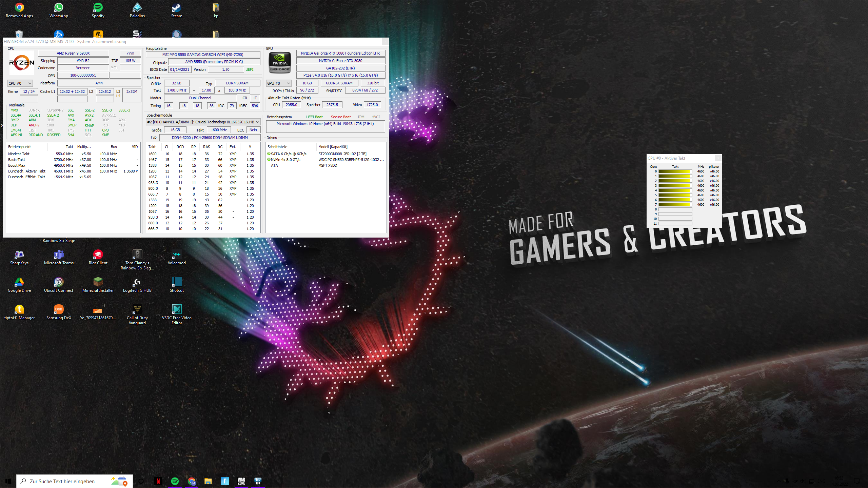Viewport: 868px width, 488px height.
Task: Click the UEFI Boot label
Action: click(x=314, y=117)
